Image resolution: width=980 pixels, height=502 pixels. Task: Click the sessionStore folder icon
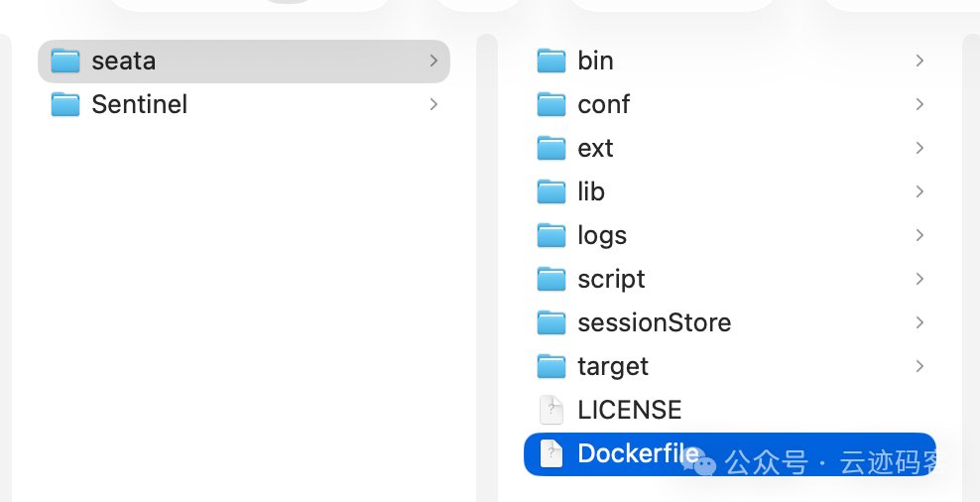(x=551, y=322)
